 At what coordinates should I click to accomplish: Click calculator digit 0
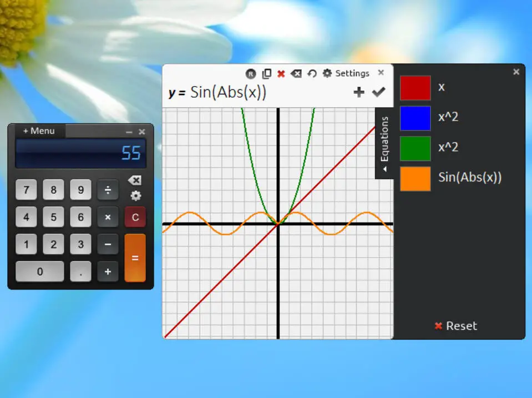click(x=40, y=271)
